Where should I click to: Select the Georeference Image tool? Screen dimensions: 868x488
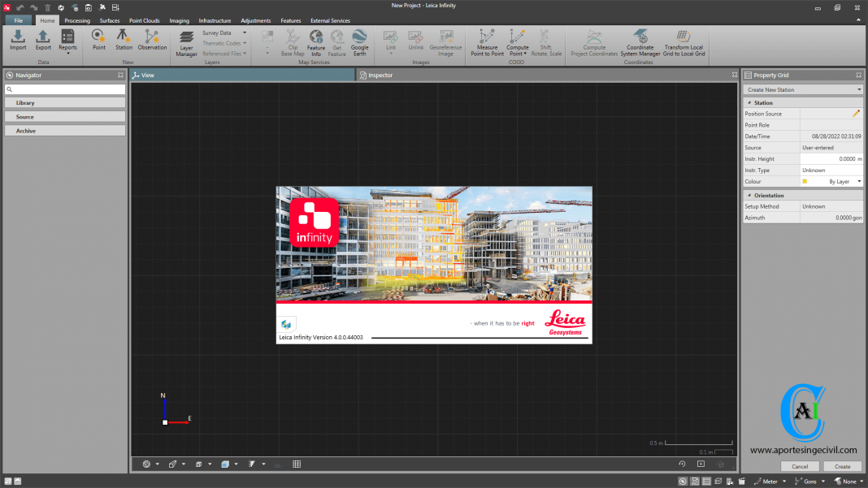(x=445, y=42)
